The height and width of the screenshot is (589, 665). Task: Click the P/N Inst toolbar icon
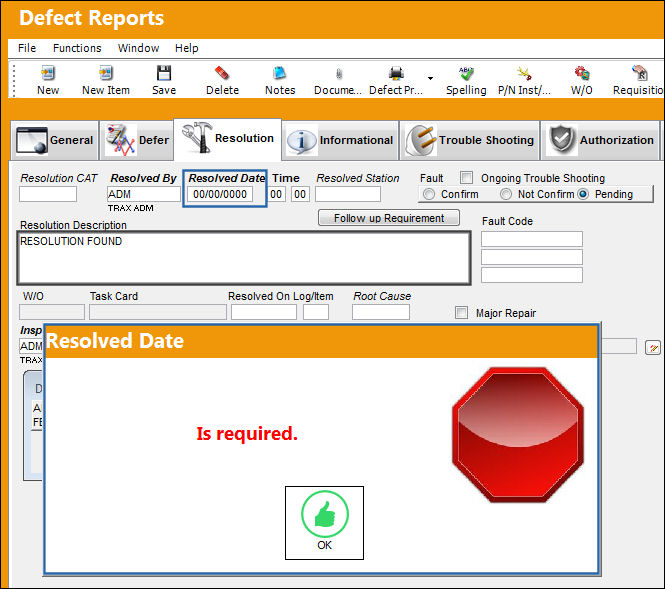pos(524,73)
